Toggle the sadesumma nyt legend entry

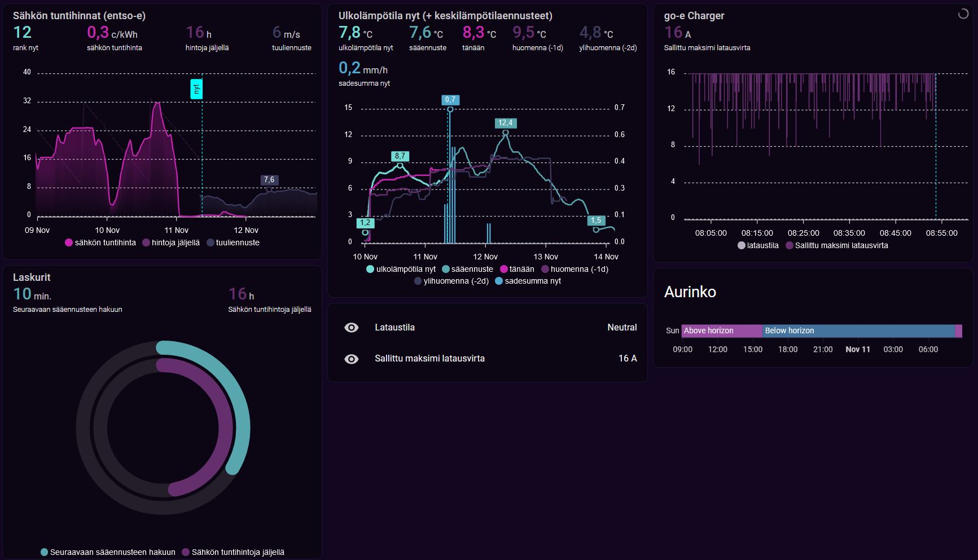coord(528,281)
